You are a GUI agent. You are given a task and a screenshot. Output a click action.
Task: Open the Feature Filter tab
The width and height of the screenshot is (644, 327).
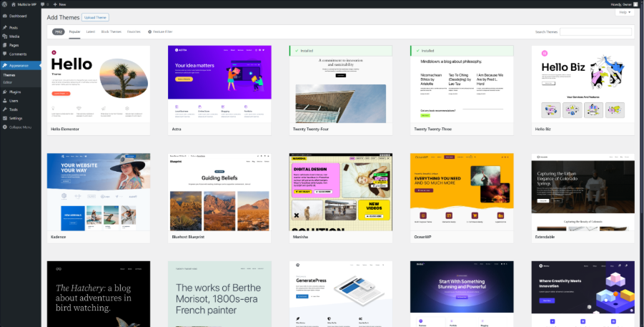(160, 31)
